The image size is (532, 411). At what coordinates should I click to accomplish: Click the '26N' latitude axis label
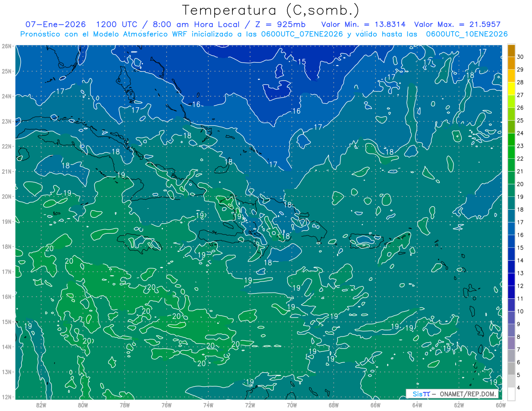point(6,46)
